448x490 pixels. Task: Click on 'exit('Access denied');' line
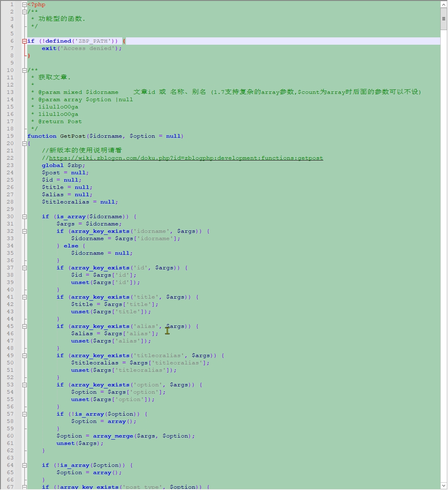[82, 48]
